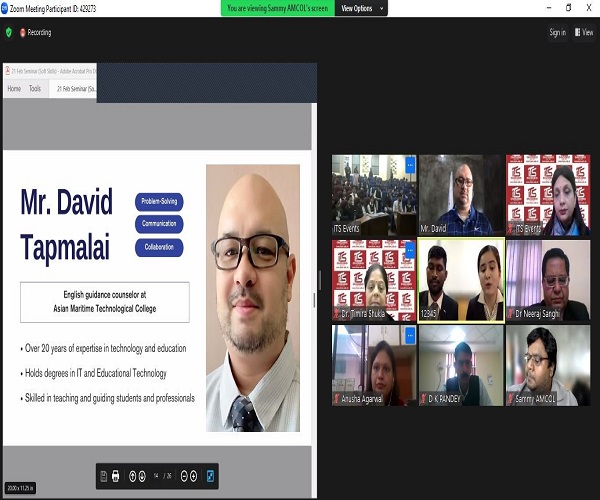Click the page size label in bottom-left corner

pos(20,488)
